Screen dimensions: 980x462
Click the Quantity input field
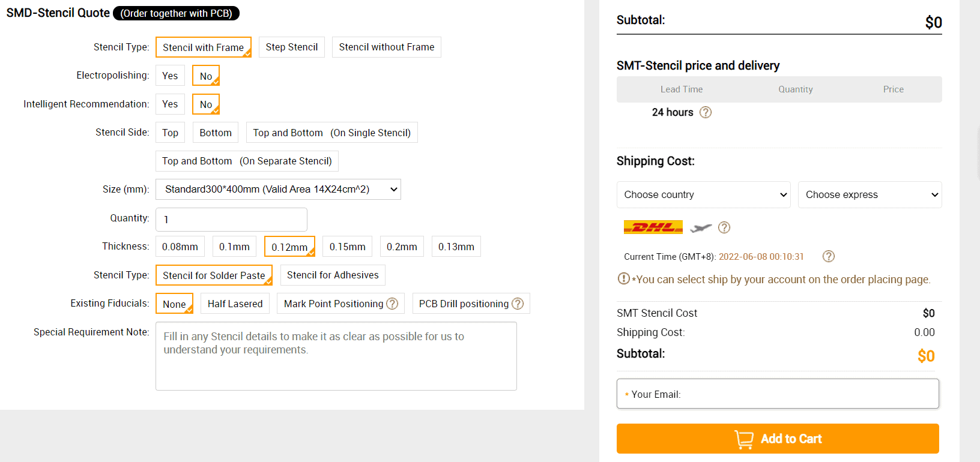point(231,220)
